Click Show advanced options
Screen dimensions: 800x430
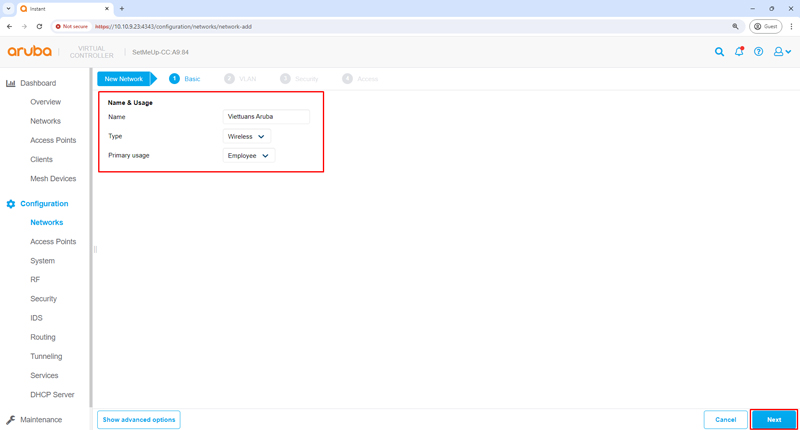point(139,420)
